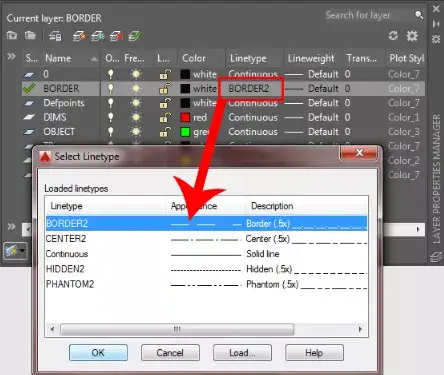Click the Delete Layer icon
The width and height of the screenshot is (444, 375).
click(x=116, y=36)
